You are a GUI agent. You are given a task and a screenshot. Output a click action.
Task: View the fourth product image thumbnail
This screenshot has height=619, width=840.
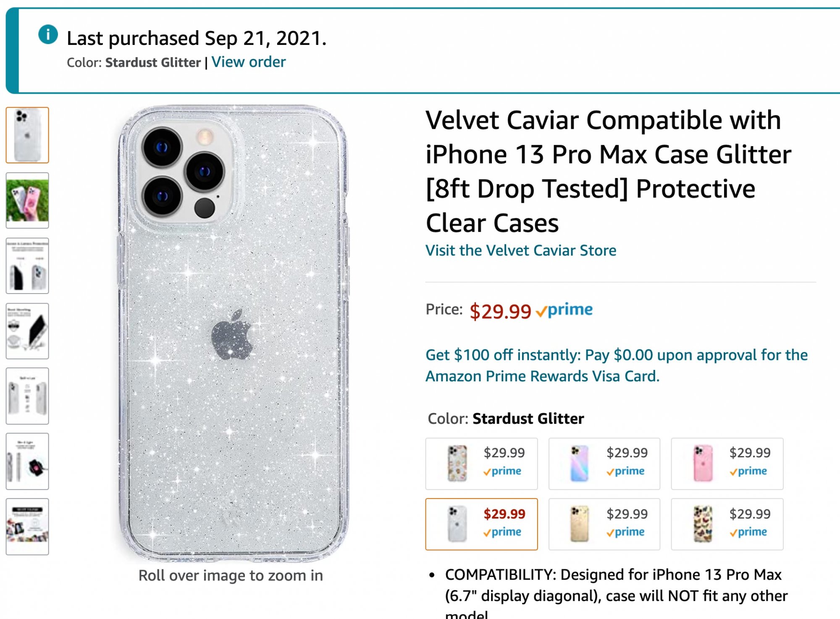tap(27, 331)
